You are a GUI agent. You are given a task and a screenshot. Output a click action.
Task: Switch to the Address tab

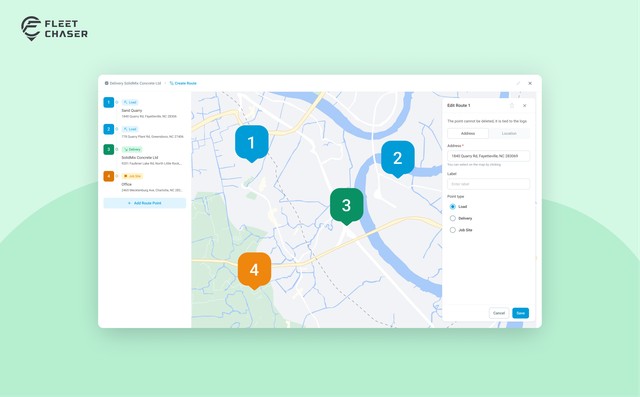[x=468, y=133]
